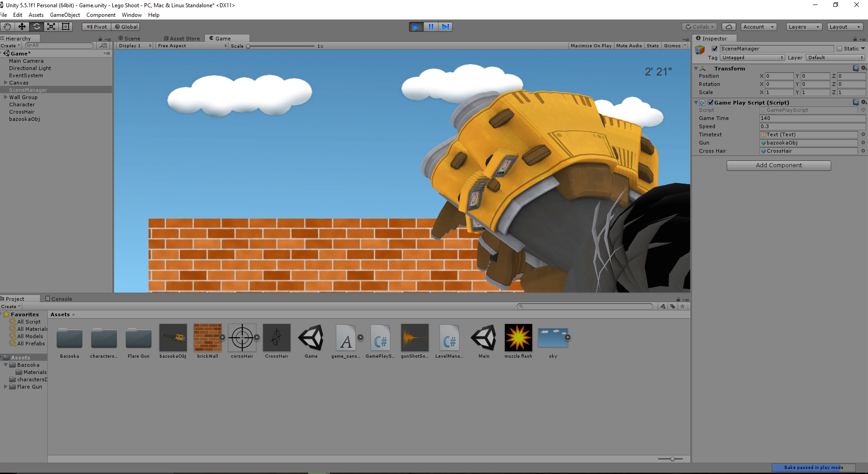Select GamePlayScript C# asset

pos(380,341)
